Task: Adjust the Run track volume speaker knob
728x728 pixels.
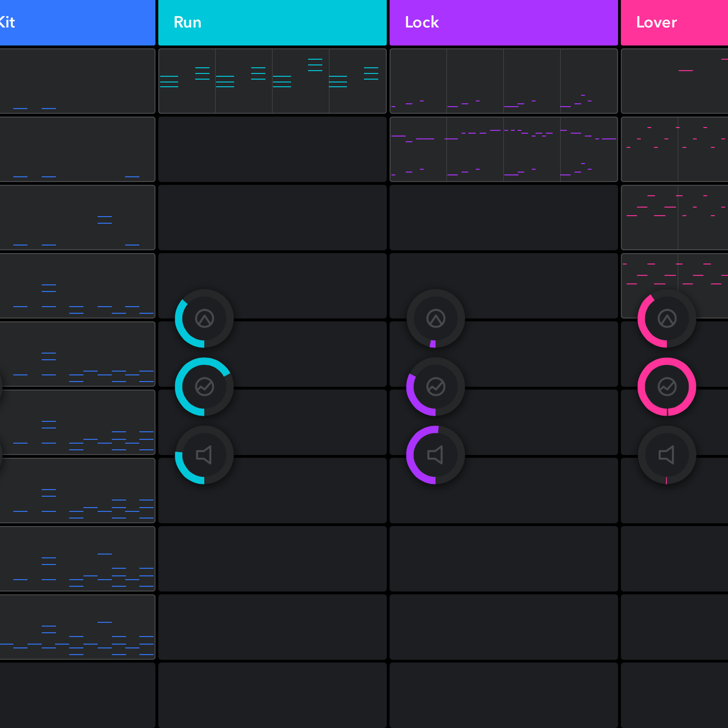Action: 204,455
